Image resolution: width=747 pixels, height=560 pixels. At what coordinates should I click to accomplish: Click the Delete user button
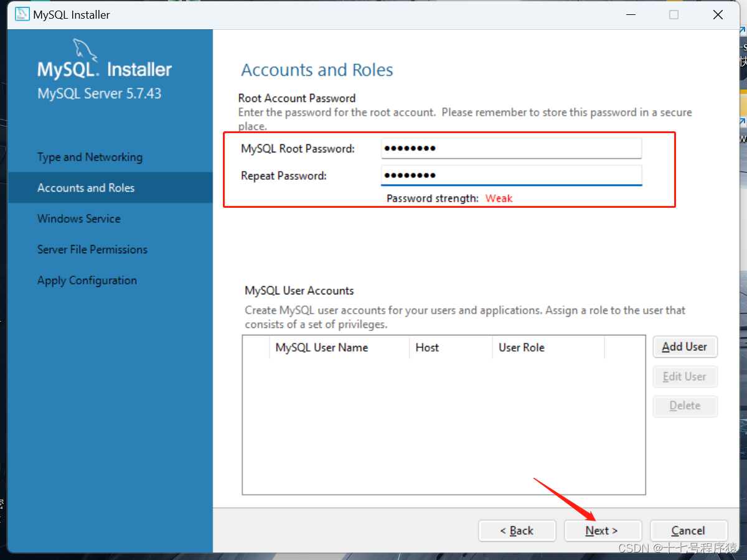pyautogui.click(x=685, y=406)
